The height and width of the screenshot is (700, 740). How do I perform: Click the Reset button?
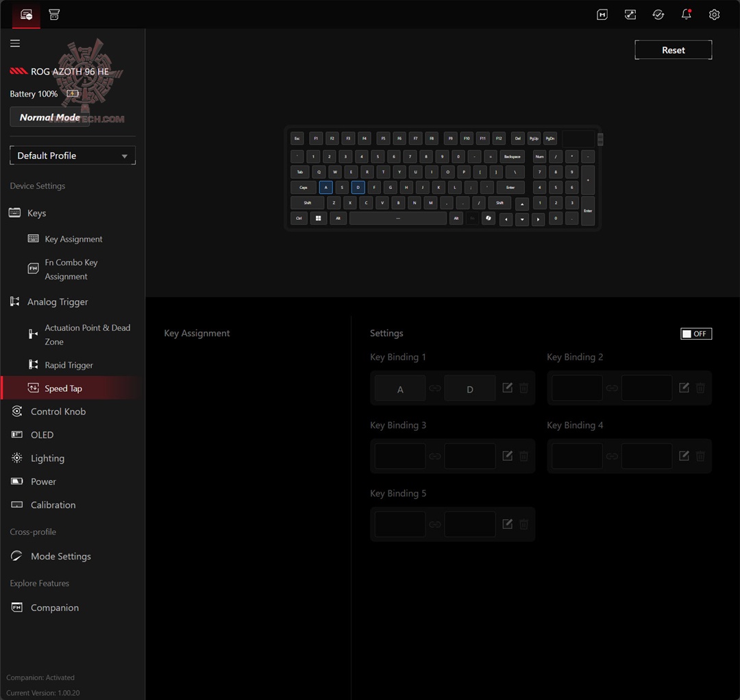click(673, 50)
